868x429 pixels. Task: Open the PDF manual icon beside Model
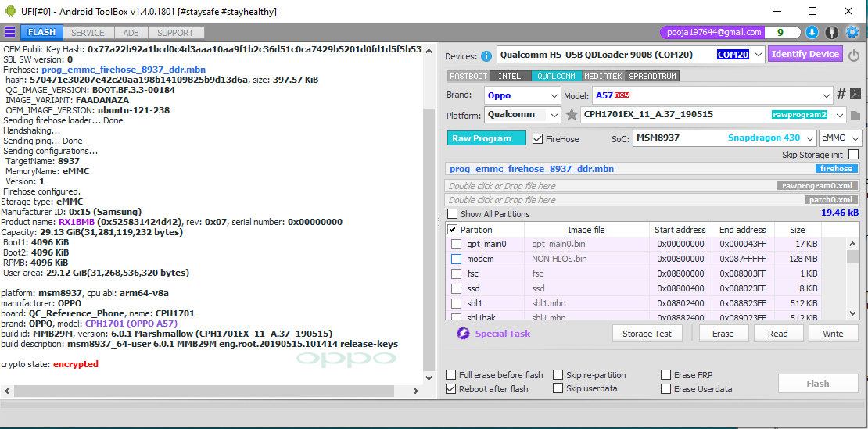pyautogui.click(x=855, y=95)
